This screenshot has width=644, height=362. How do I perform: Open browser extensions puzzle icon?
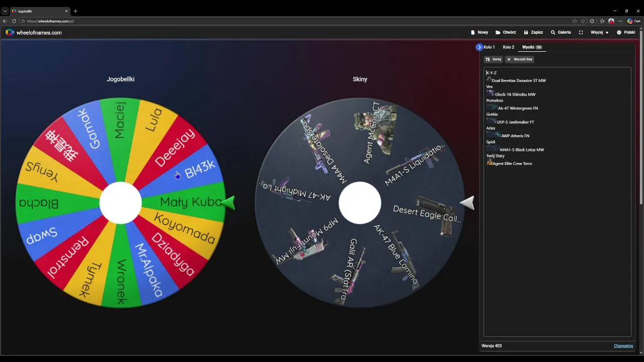[592, 21]
